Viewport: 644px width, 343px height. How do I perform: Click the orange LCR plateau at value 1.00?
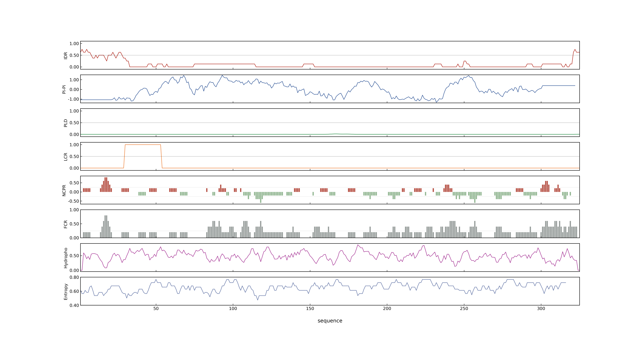tap(143, 145)
